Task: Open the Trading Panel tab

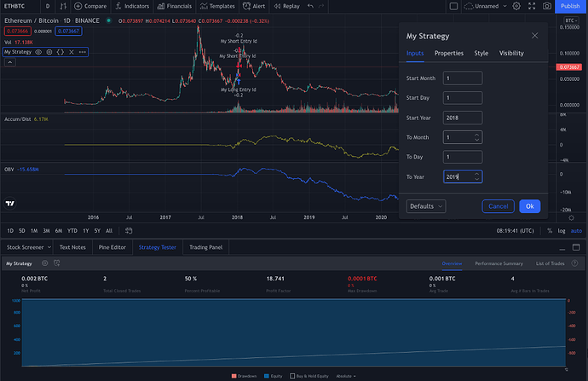Action: (206, 247)
